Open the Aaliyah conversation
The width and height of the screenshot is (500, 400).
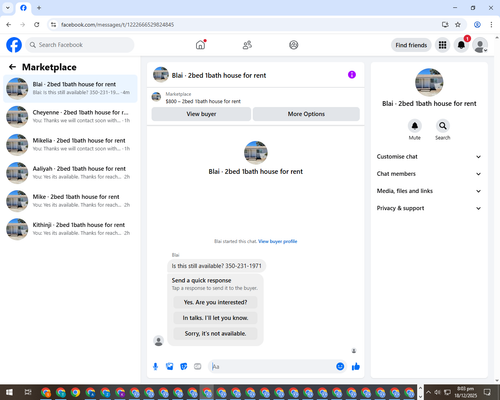click(70, 173)
